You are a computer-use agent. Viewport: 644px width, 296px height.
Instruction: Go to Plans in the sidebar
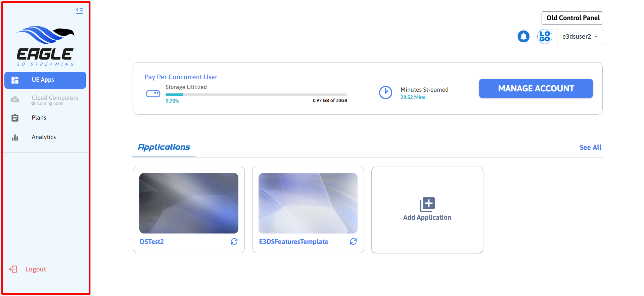39,118
